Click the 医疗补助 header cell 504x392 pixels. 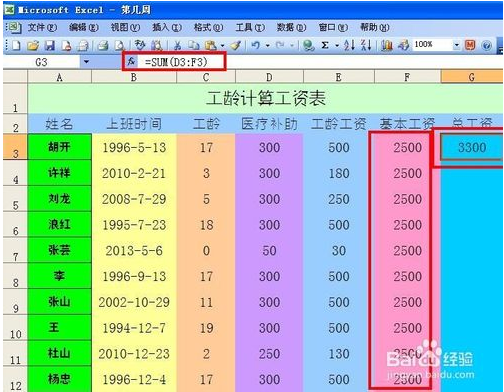(269, 124)
